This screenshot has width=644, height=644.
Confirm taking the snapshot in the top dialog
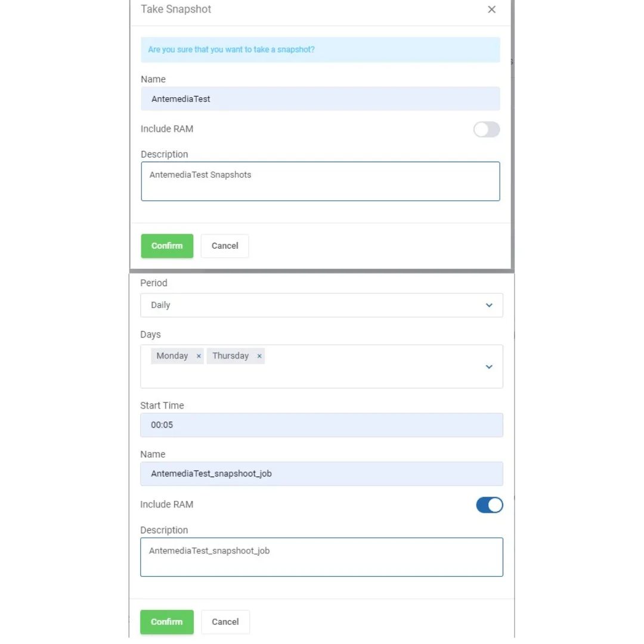[167, 246]
